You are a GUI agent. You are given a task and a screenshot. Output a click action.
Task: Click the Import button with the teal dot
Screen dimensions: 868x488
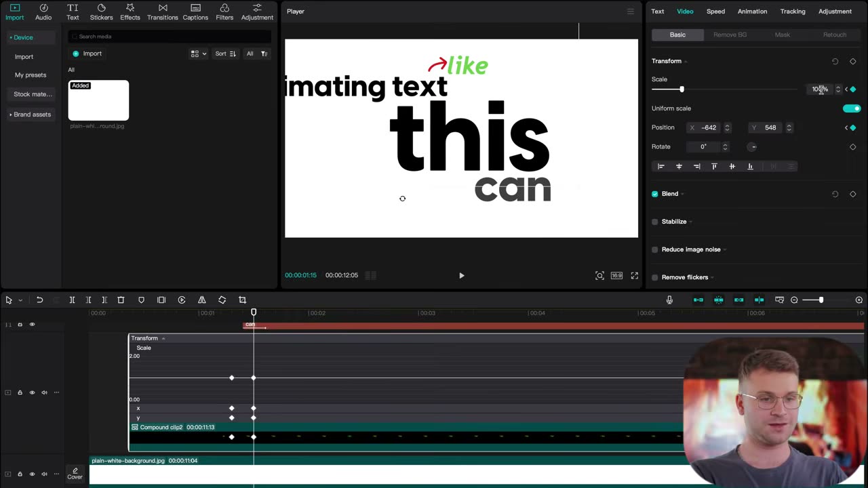coord(87,54)
